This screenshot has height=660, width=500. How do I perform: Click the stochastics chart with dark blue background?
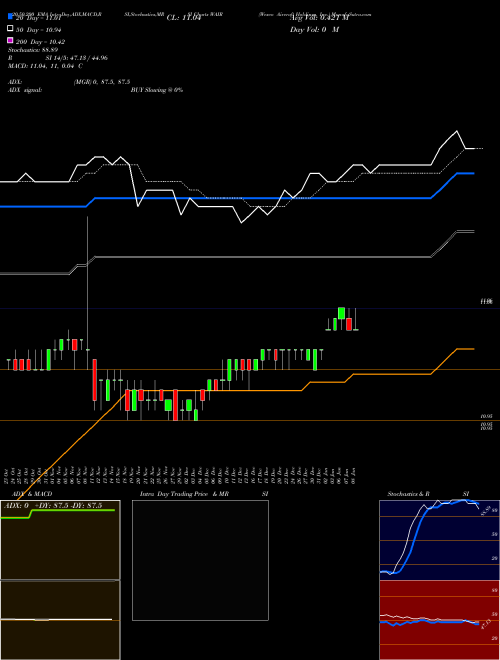[439, 540]
